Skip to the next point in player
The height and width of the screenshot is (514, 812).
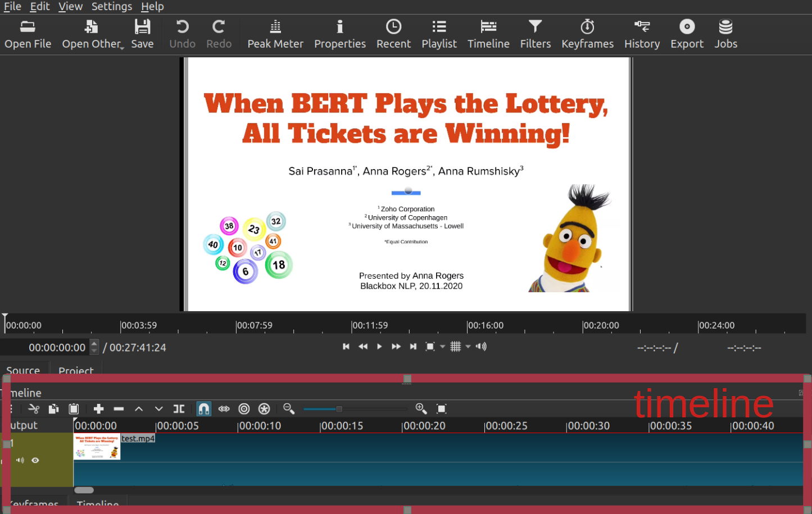click(x=413, y=347)
